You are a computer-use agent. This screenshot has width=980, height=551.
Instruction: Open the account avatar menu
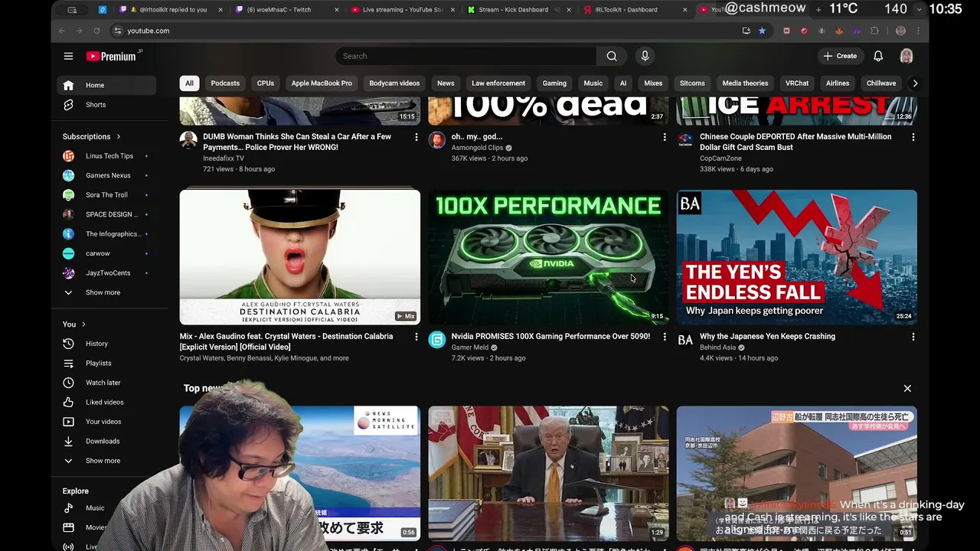point(906,56)
